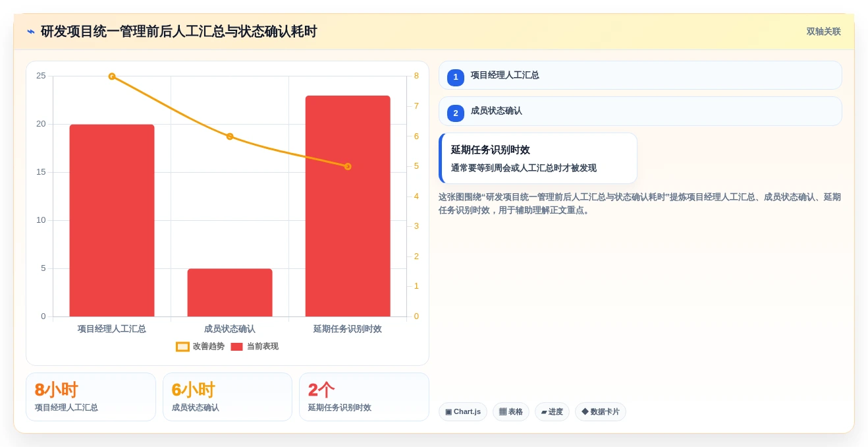Click the x-axis label 项目经理人工汇总
The height and width of the screenshot is (447, 868).
click(112, 329)
